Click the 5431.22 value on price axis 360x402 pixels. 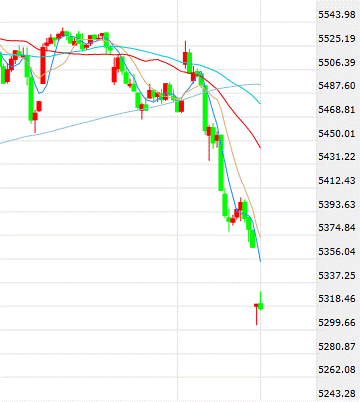coord(337,157)
